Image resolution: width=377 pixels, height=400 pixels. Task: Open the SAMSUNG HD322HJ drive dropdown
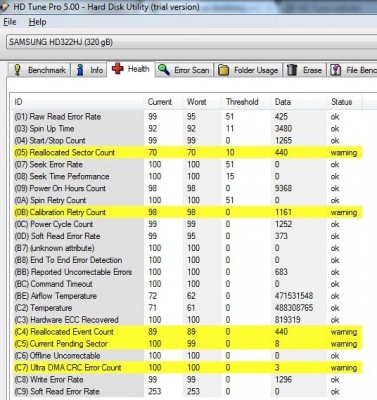[x=191, y=42]
